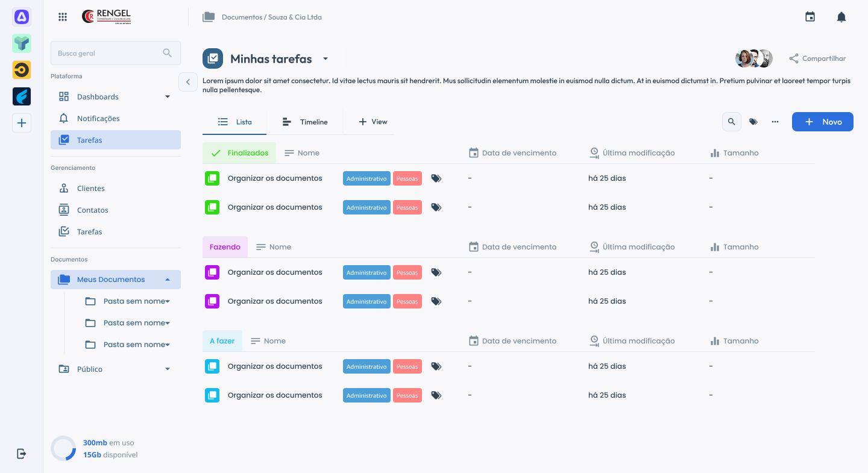Click the Busca geral search field
This screenshot has width=868, height=473.
pyautogui.click(x=108, y=53)
